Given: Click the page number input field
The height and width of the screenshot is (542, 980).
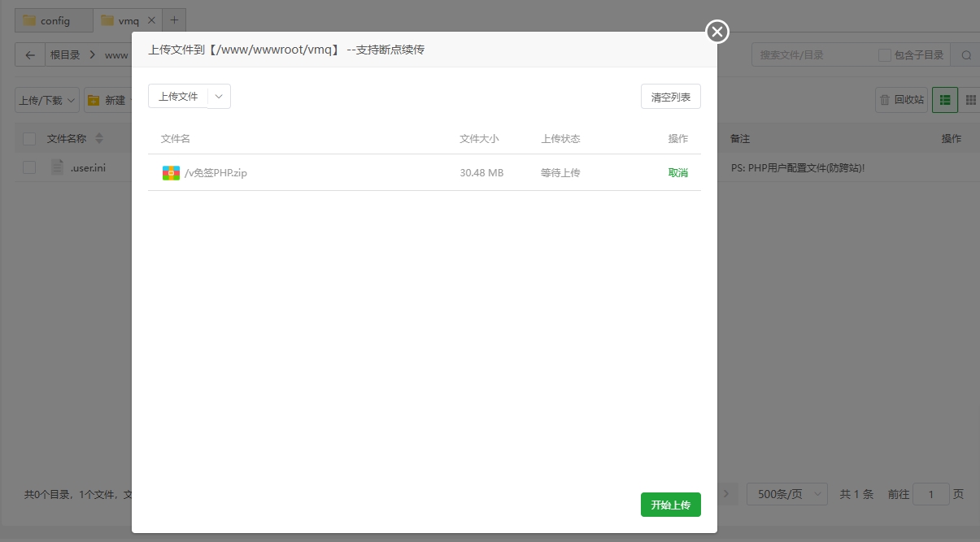Looking at the screenshot, I should [931, 493].
